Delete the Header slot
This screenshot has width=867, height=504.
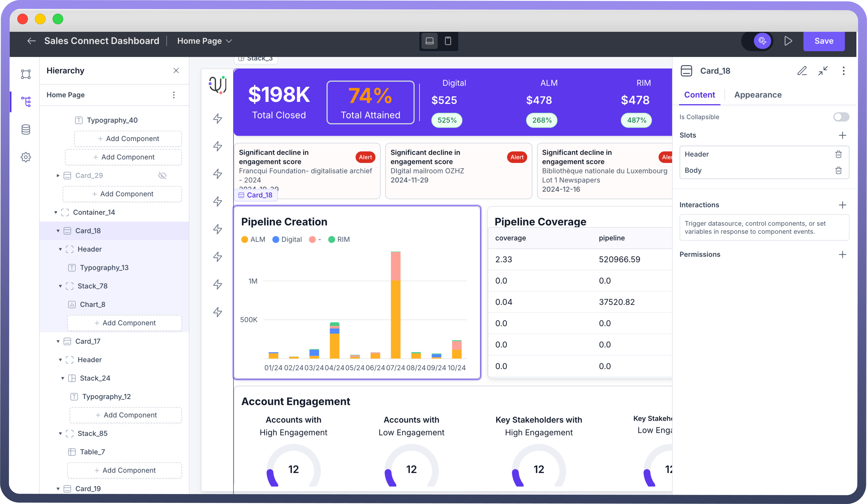(838, 154)
